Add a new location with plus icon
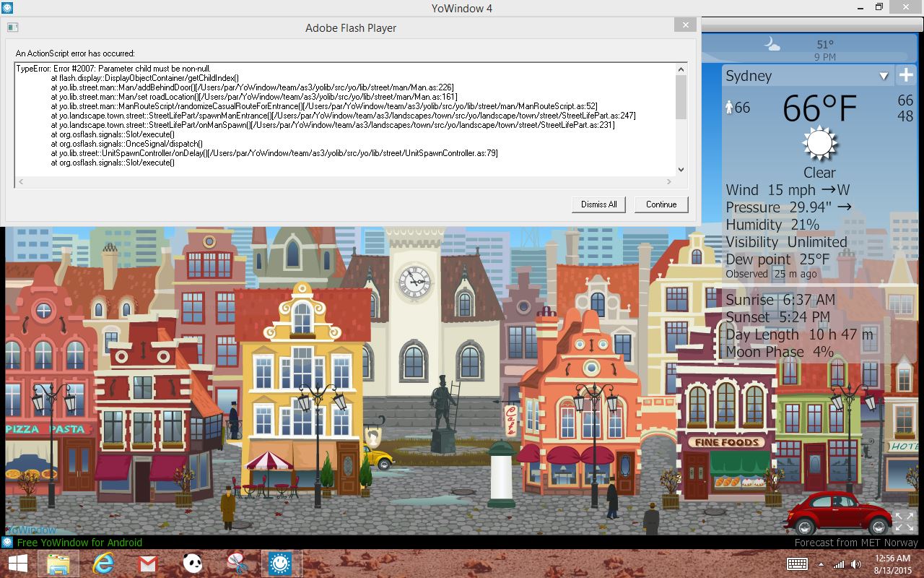 coord(905,76)
